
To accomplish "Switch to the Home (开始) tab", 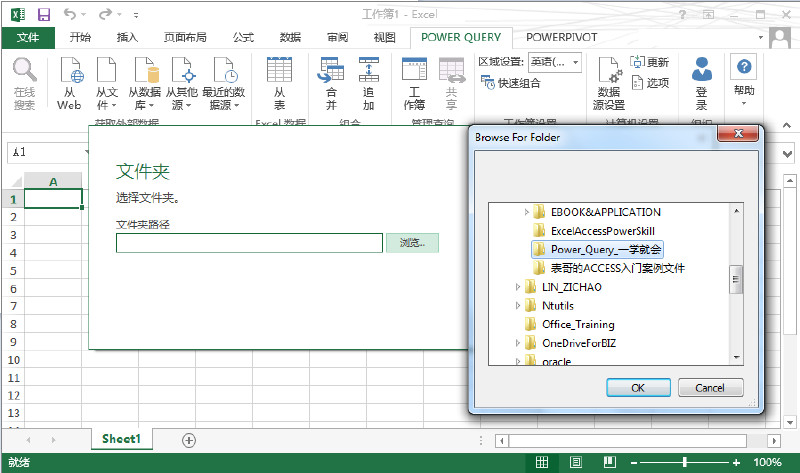I will pyautogui.click(x=80, y=37).
